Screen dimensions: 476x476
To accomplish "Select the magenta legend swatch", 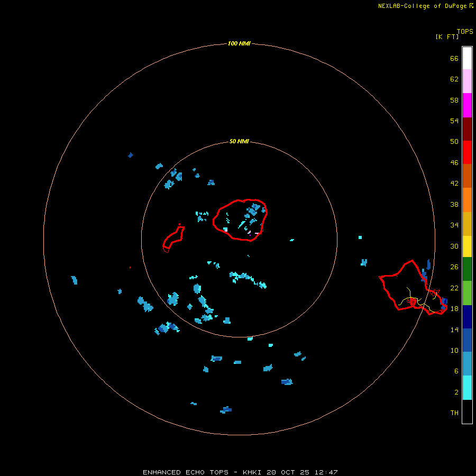I will (467, 105).
